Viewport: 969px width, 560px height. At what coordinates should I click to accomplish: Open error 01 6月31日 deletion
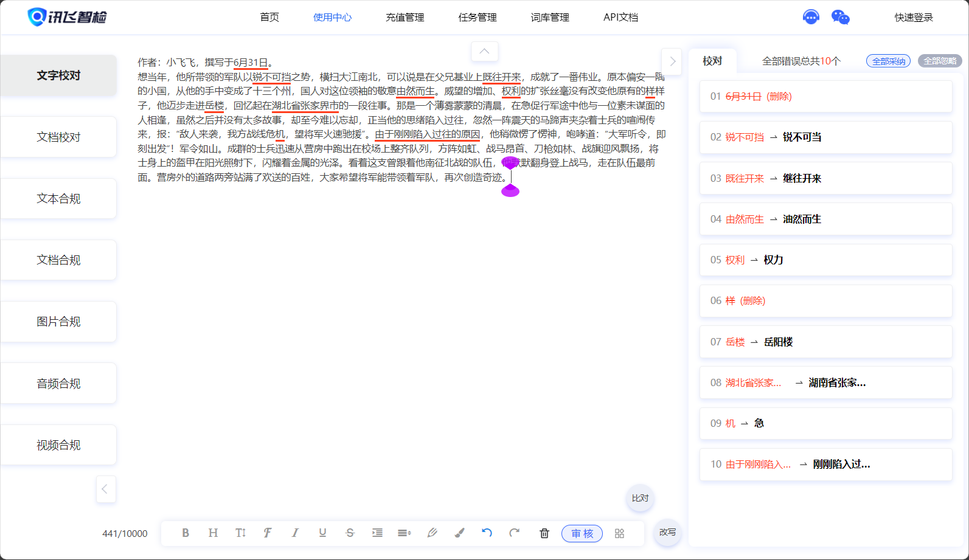point(826,96)
